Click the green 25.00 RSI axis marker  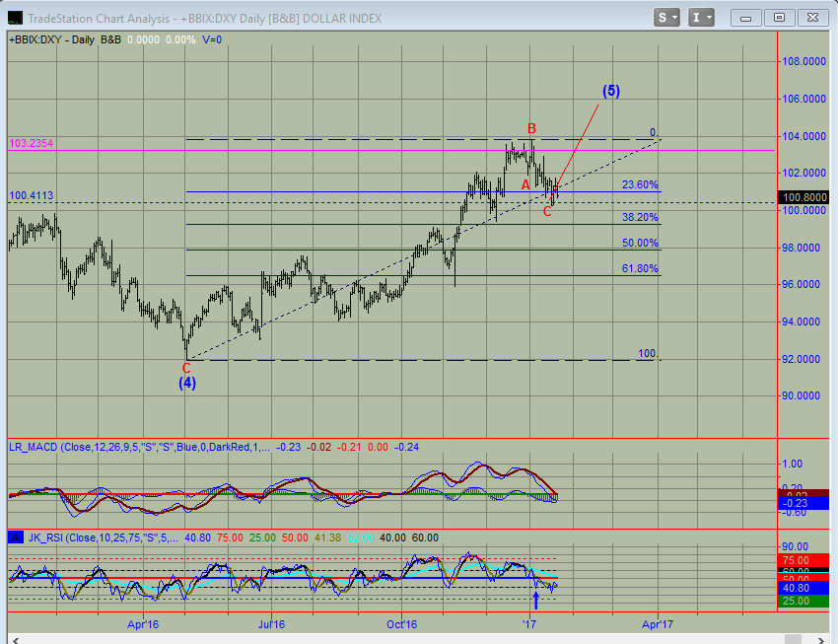point(803,601)
